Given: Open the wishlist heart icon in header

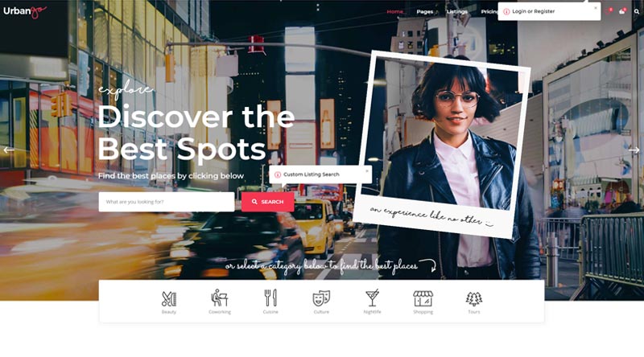Looking at the screenshot, I should click(609, 11).
